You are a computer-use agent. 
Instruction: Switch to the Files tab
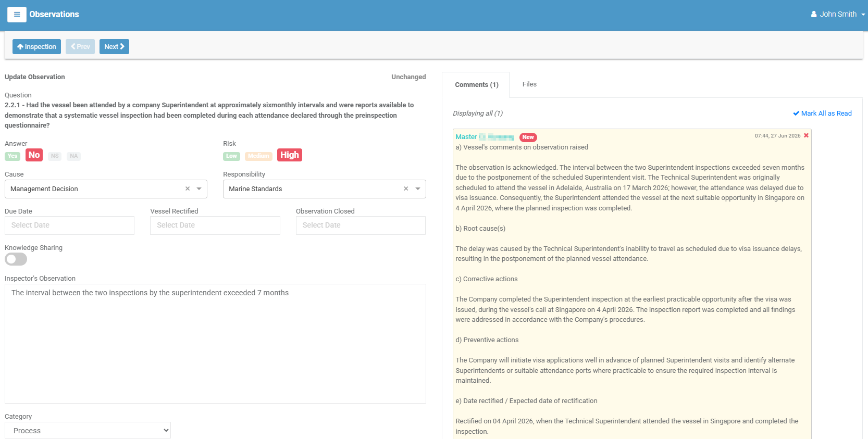tap(529, 84)
